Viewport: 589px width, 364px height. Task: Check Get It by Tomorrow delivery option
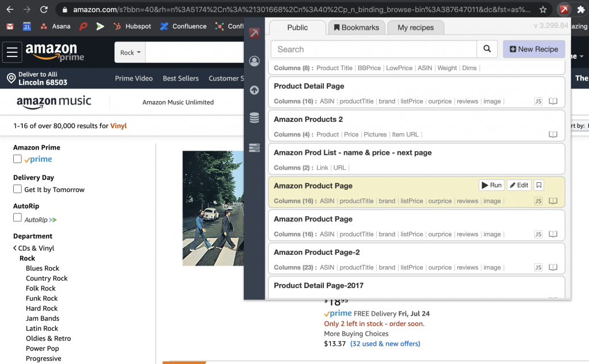coord(17,189)
